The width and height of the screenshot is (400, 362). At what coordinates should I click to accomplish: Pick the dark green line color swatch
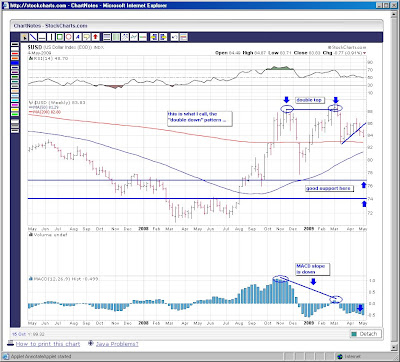tap(15, 77)
